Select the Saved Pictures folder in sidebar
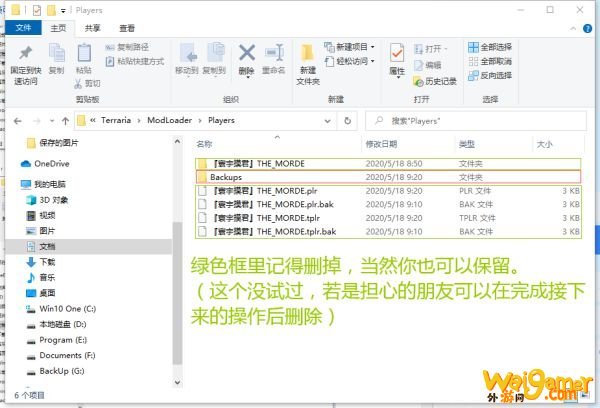600x408 pixels. (52, 143)
